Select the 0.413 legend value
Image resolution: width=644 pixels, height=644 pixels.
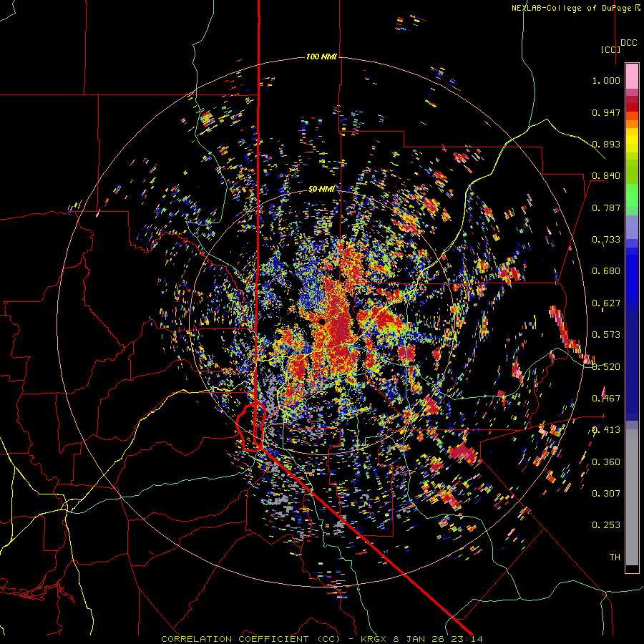click(x=606, y=430)
